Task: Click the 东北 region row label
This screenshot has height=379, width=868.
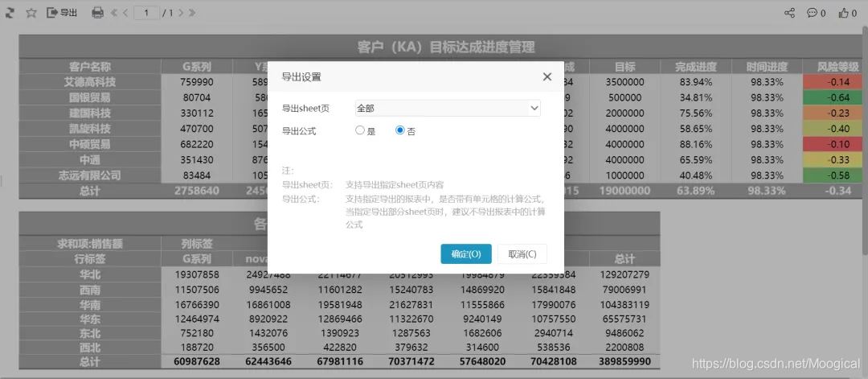Action: pos(90,333)
